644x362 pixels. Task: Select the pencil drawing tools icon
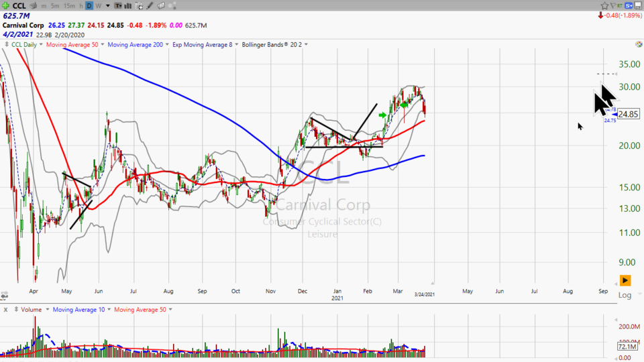pos(150,6)
